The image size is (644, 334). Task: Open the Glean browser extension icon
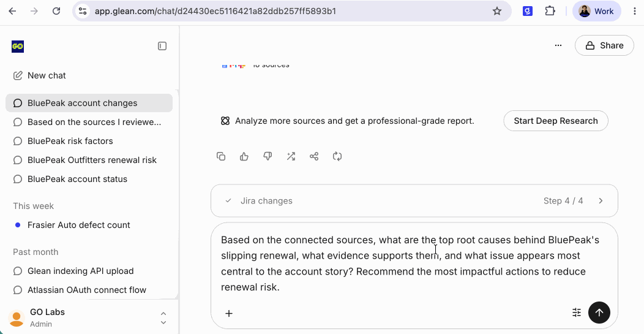pyautogui.click(x=527, y=11)
